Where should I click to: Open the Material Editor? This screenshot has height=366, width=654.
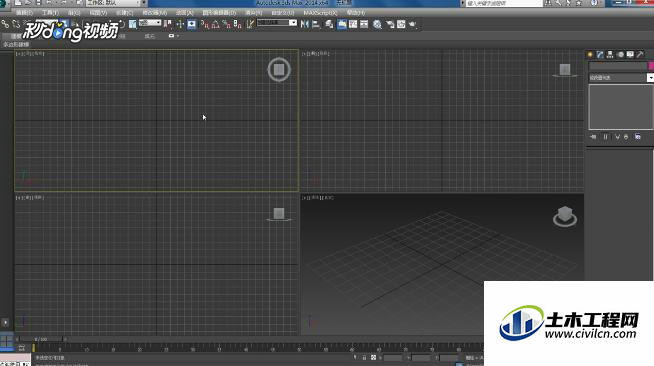(377, 24)
